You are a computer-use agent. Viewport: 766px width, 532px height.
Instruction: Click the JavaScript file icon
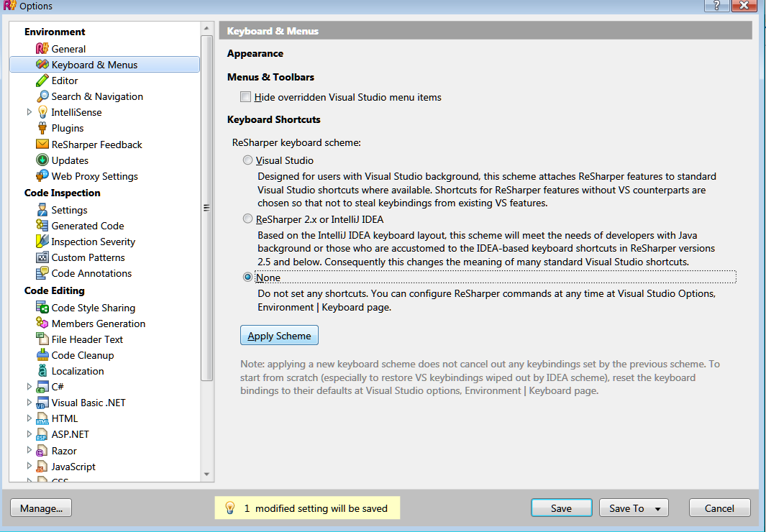pos(42,467)
